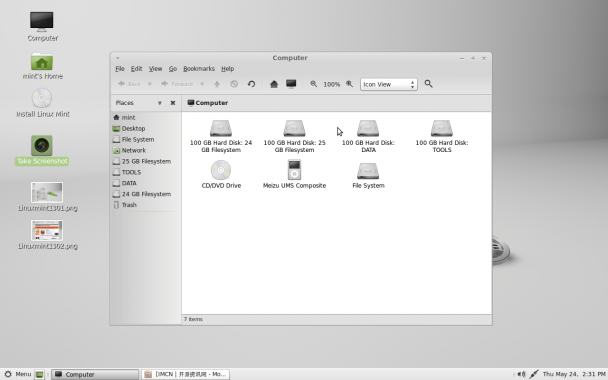Click the Computer monitor toolbar icon

click(x=291, y=84)
